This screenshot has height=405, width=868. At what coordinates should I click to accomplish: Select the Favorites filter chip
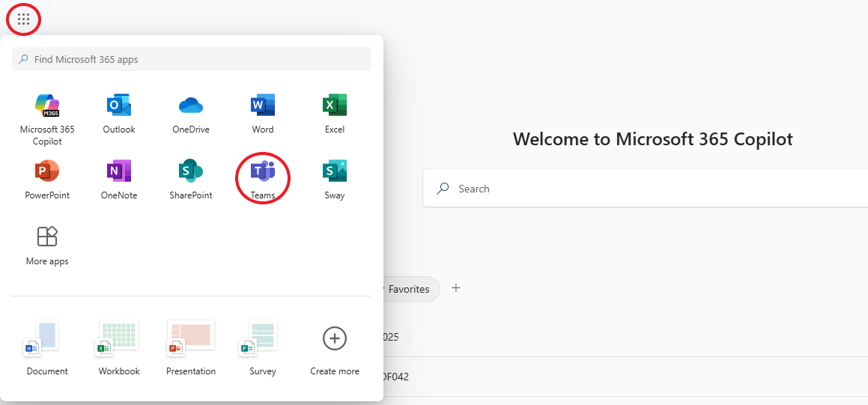[x=407, y=289]
